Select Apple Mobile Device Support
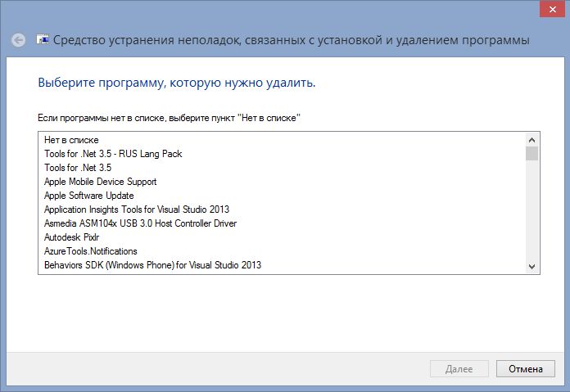570x392 pixels. [100, 182]
